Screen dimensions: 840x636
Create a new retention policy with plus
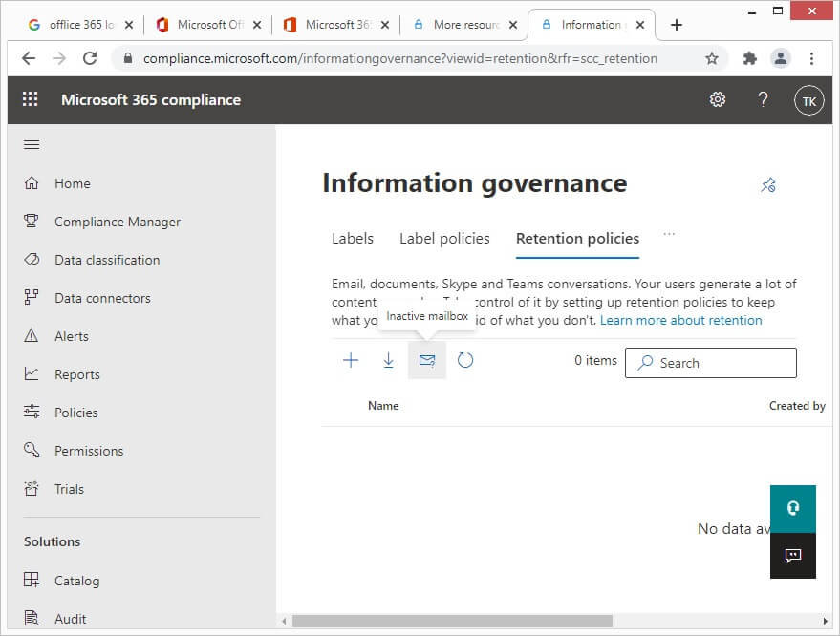(x=351, y=360)
